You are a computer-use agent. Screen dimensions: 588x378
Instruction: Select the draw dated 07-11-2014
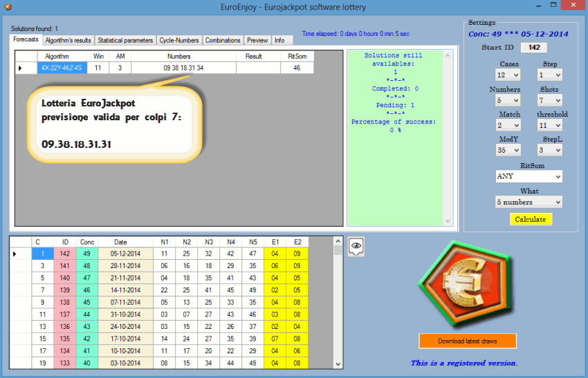tap(125, 302)
